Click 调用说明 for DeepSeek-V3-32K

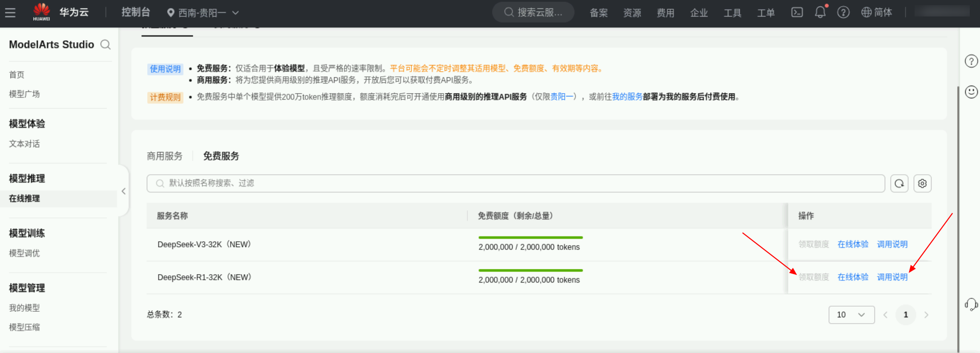[892, 244]
